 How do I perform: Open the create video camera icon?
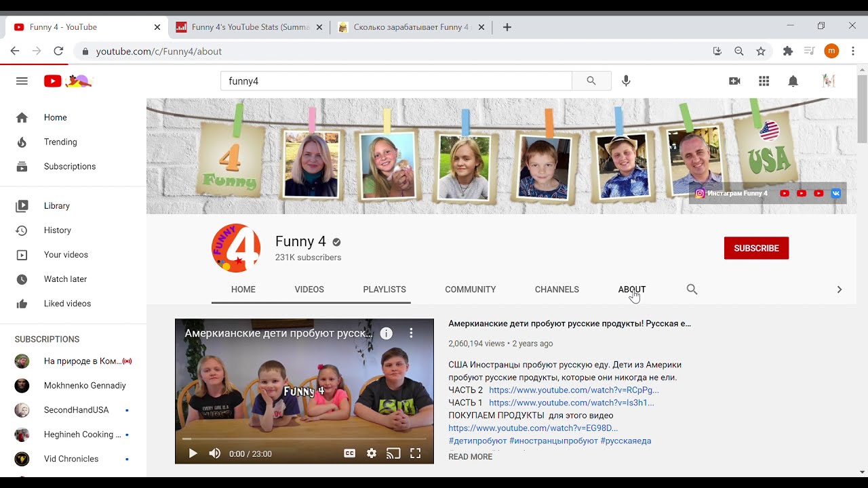coord(734,81)
